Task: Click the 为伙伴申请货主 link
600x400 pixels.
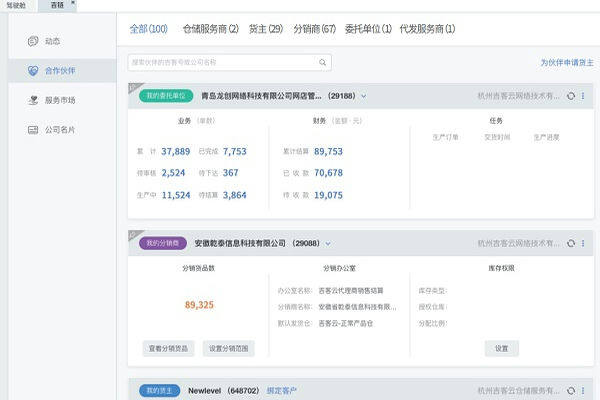Action: [567, 62]
